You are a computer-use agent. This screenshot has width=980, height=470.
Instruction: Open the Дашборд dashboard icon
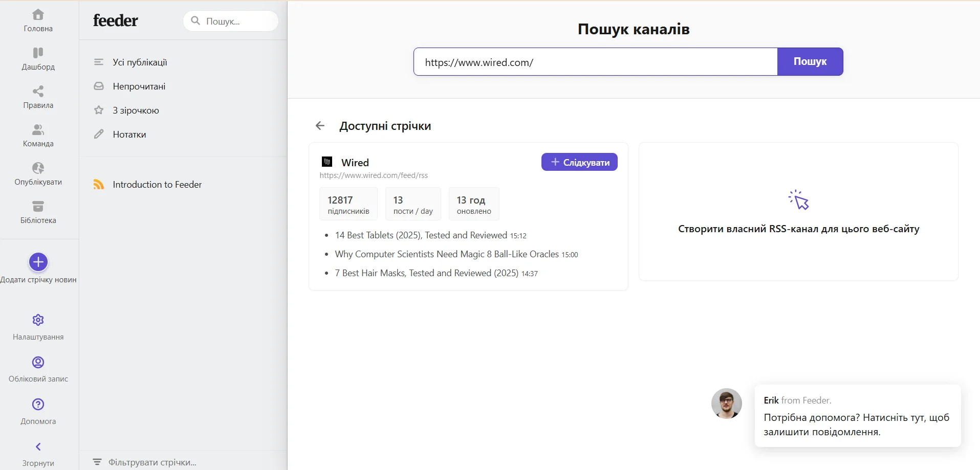38,53
